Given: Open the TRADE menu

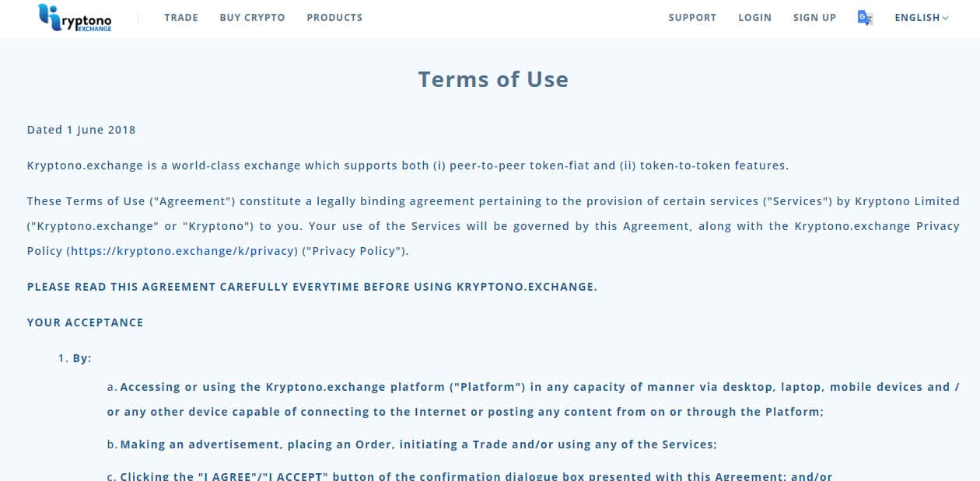Looking at the screenshot, I should tap(181, 17).
